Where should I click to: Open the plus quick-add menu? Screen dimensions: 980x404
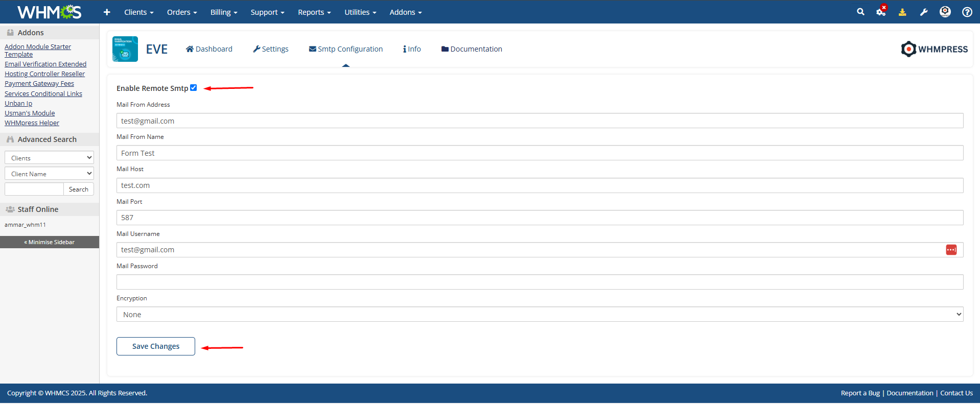pyautogui.click(x=107, y=12)
